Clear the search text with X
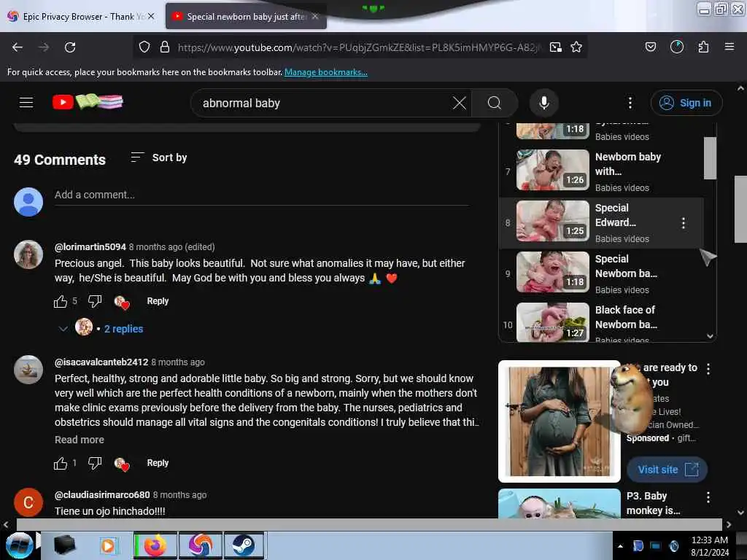 [460, 103]
